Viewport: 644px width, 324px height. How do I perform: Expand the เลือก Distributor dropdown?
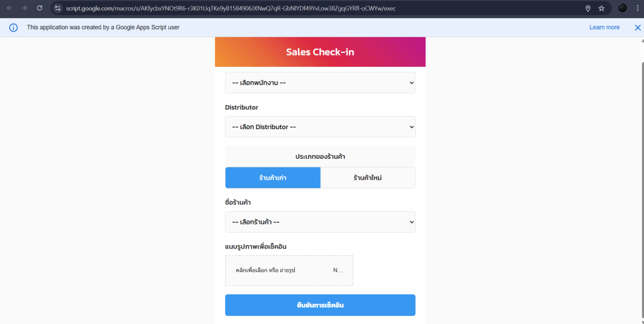point(320,127)
